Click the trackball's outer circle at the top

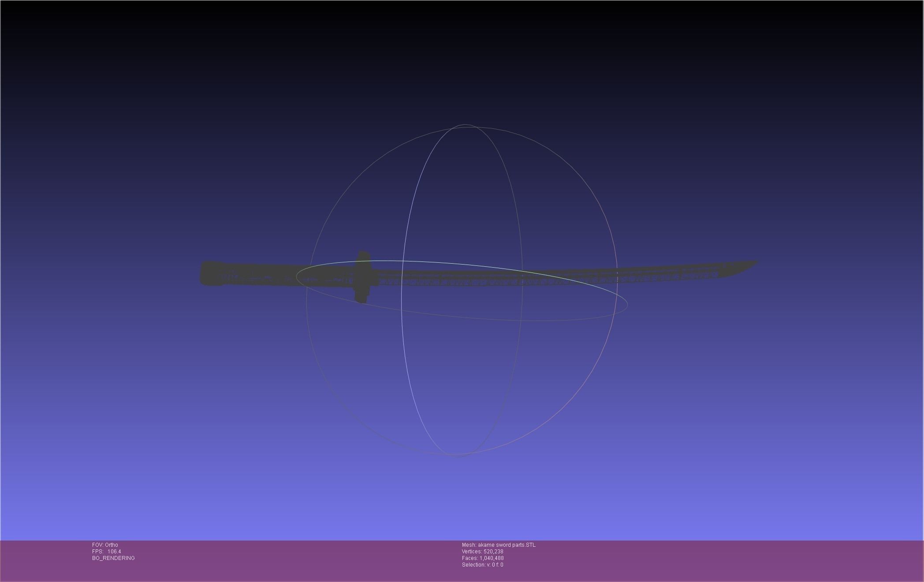click(466, 127)
